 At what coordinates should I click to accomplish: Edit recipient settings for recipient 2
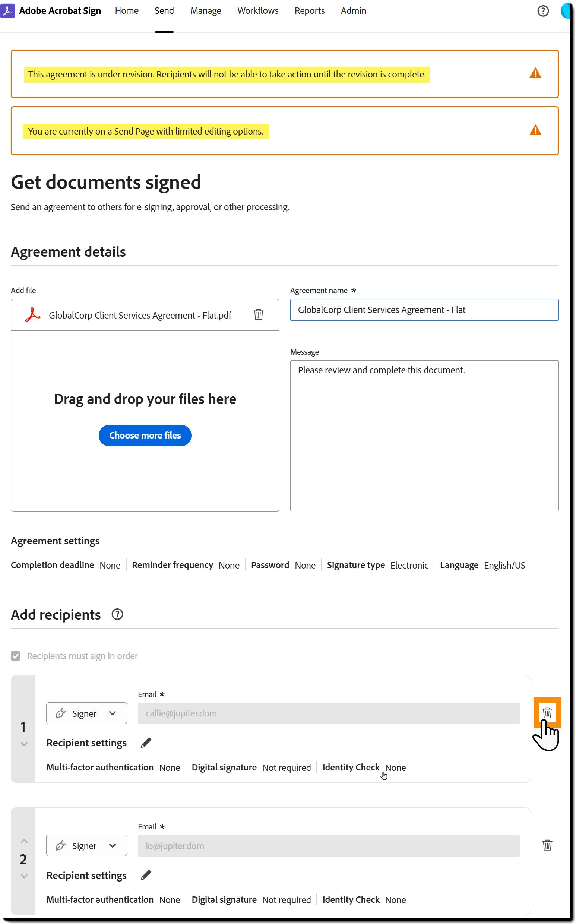coord(146,875)
